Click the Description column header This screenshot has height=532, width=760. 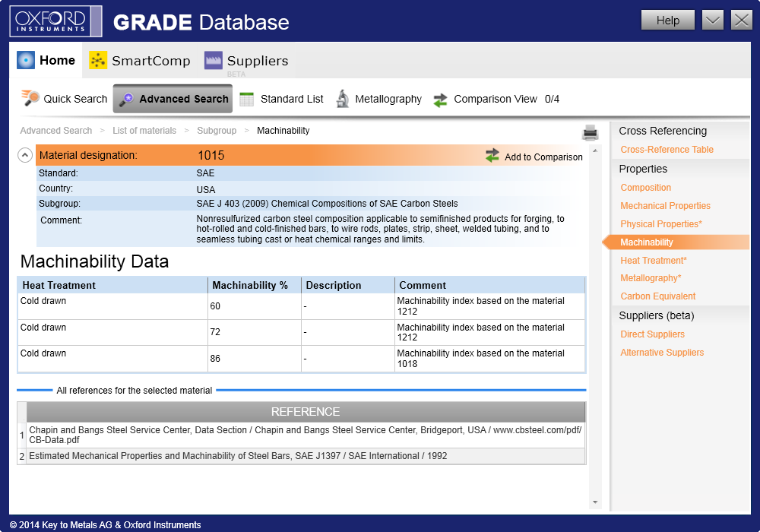click(348, 286)
